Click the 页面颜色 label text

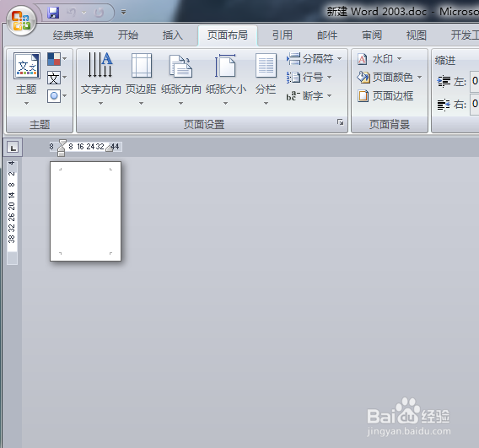[393, 78]
